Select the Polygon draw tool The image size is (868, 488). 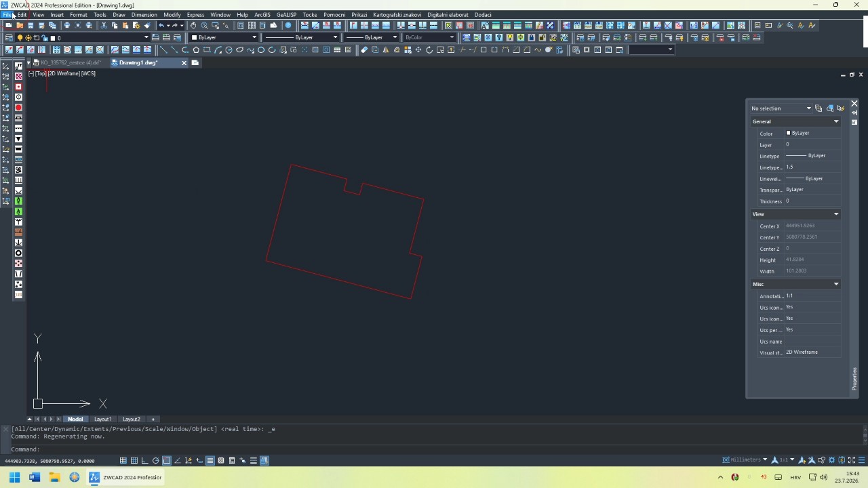click(196, 49)
